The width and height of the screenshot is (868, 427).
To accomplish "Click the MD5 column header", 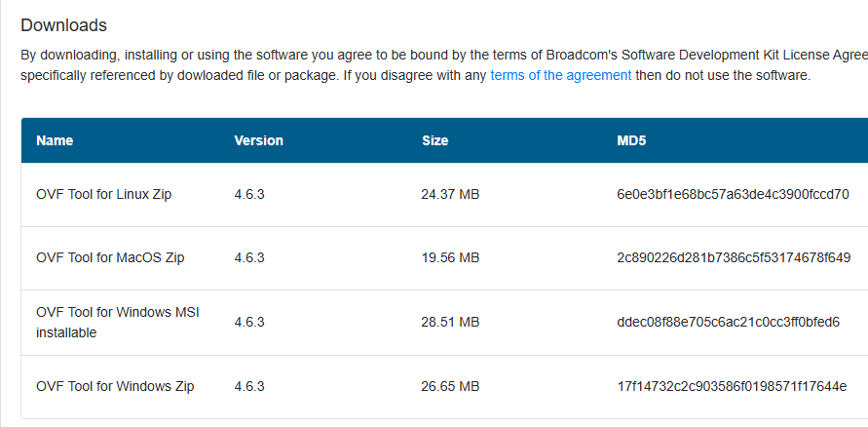I will click(631, 140).
